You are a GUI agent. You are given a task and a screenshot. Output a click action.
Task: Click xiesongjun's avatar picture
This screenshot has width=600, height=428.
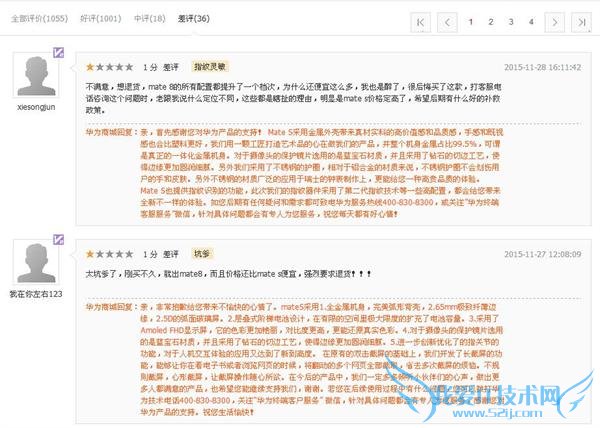(x=36, y=75)
